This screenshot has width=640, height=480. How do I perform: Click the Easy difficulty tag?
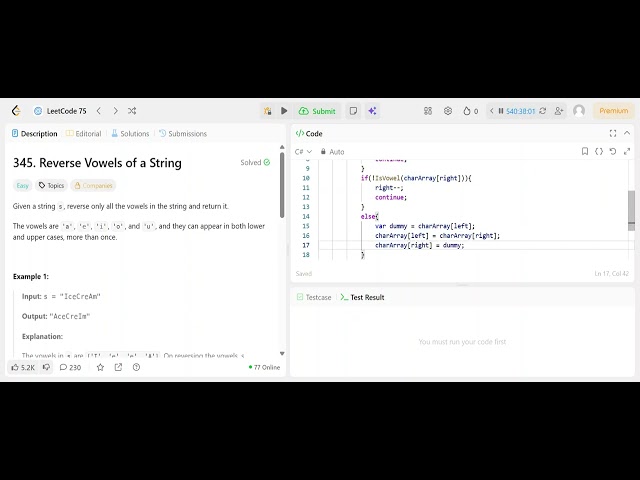click(22, 186)
